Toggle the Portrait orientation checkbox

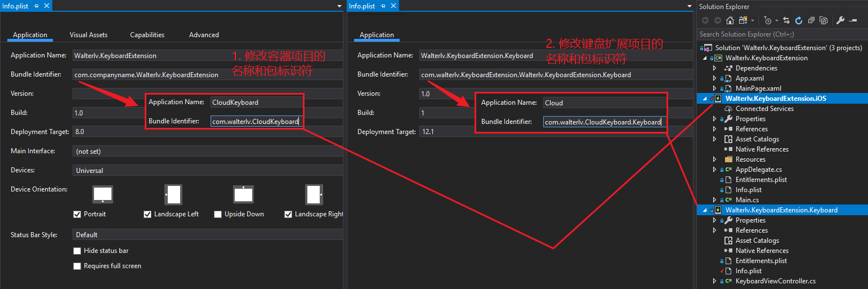click(x=77, y=214)
